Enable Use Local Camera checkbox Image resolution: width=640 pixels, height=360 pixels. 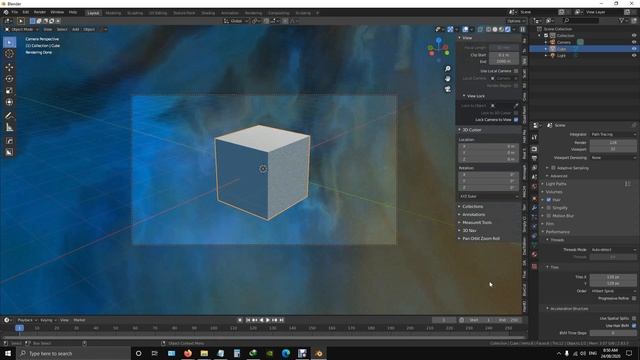(516, 71)
